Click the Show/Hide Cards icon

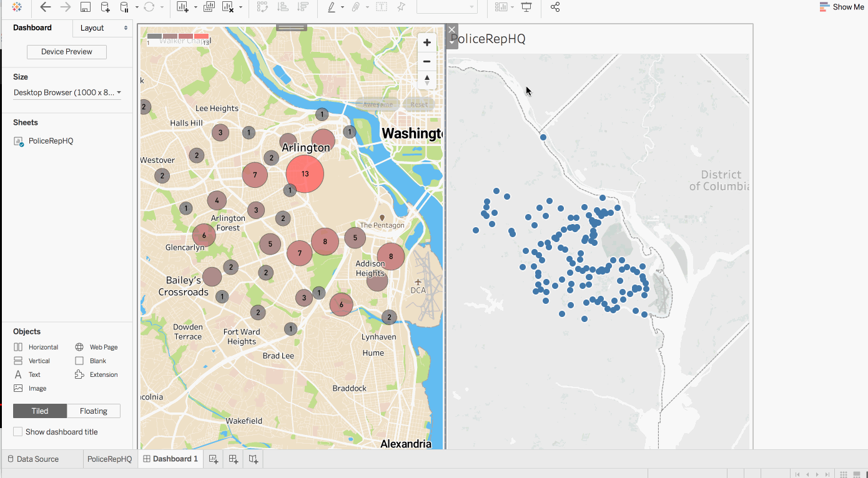tap(501, 7)
